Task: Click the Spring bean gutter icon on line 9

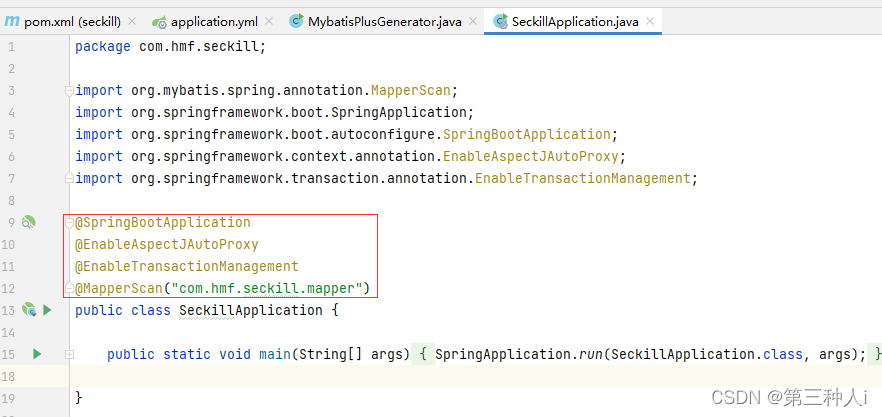Action: 28,223
